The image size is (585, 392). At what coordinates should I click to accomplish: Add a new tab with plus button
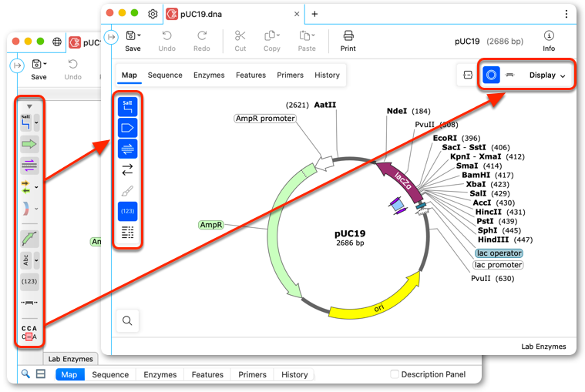click(315, 14)
